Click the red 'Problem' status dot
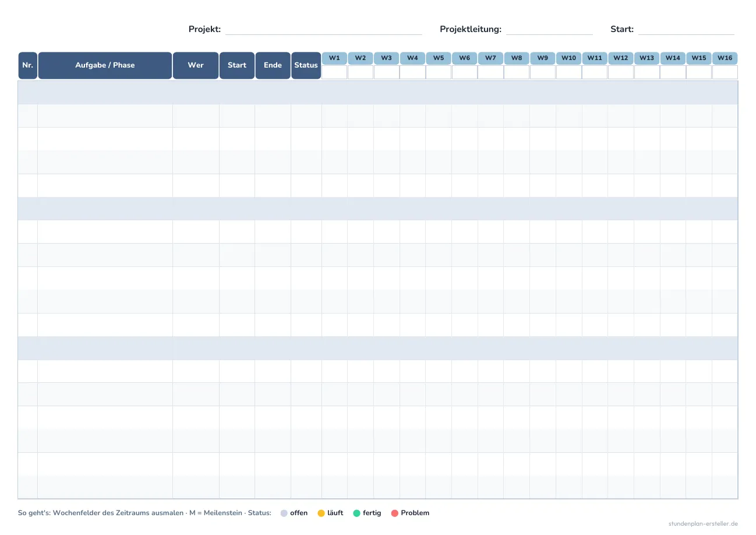The height and width of the screenshot is (535, 756). coord(394,513)
